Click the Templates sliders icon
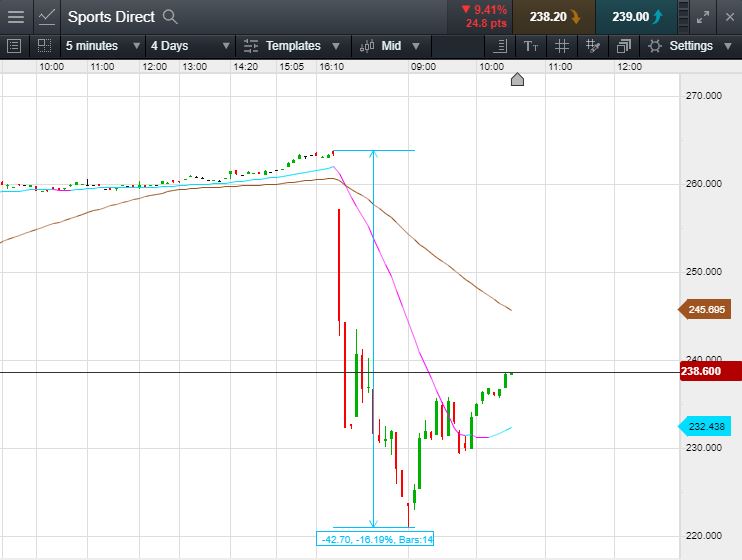 pyautogui.click(x=250, y=46)
